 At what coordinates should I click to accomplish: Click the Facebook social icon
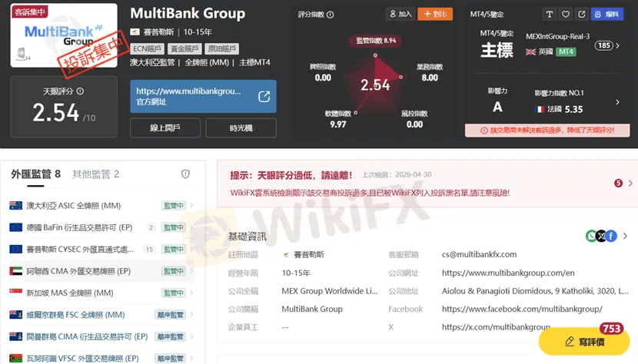coord(611,236)
